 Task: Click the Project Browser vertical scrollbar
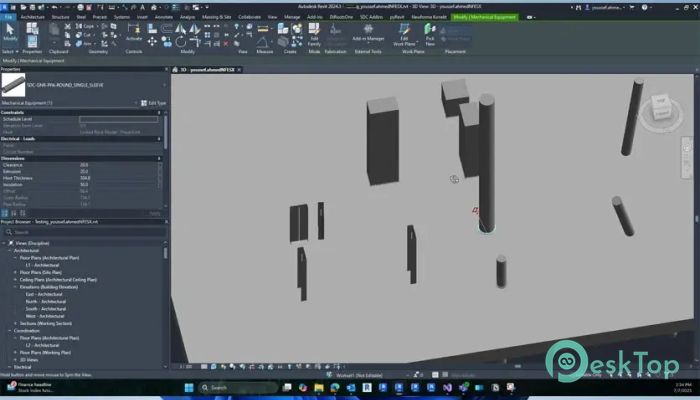[166, 253]
